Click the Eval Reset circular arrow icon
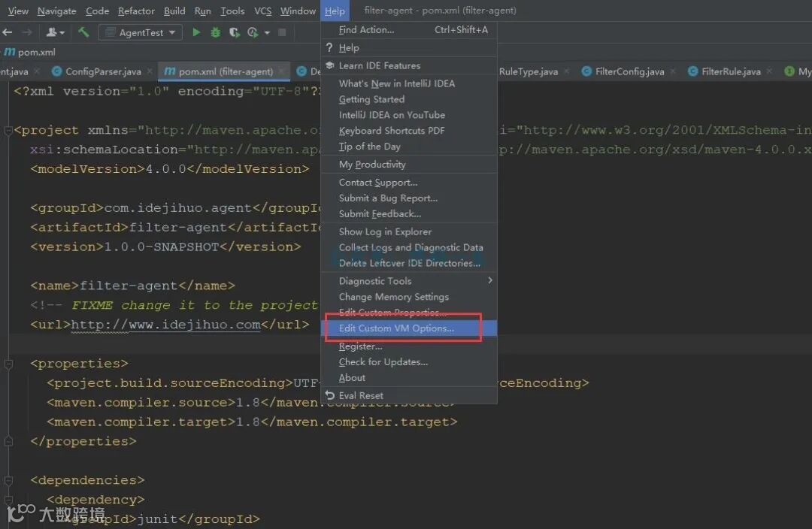 [x=329, y=395]
